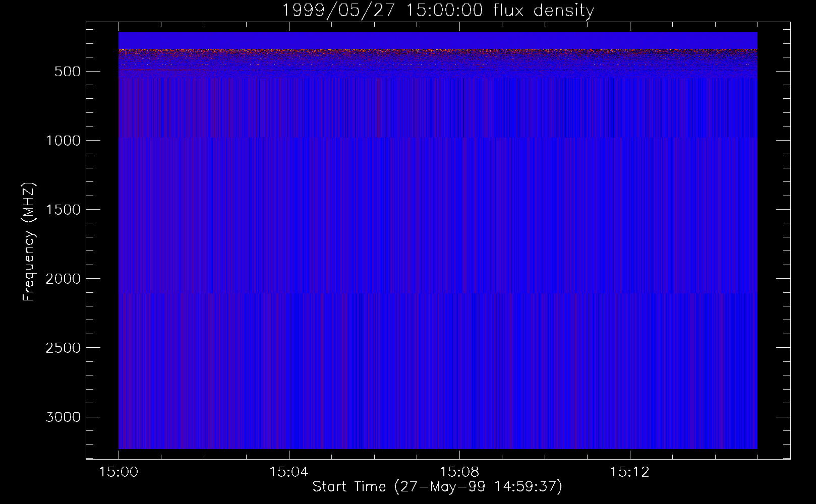The width and height of the screenshot is (816, 504).
Task: Click the 1500 frequency tick label
Action: (x=63, y=210)
